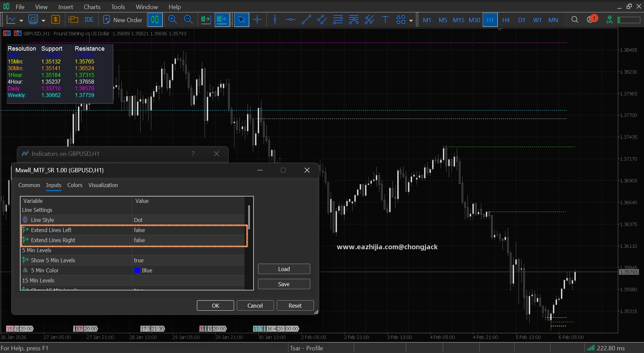644x353 pixels.
Task: Switch to M5 timeframe
Action: tap(443, 20)
